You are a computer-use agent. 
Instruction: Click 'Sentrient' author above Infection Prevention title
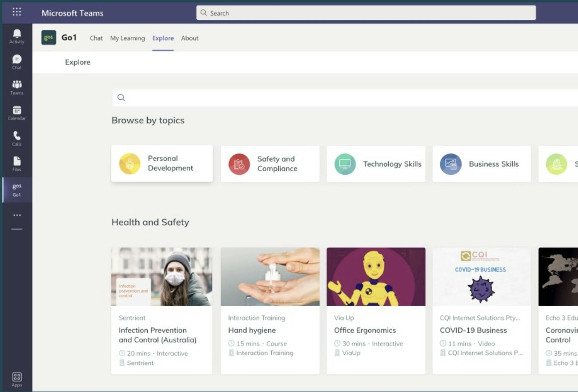point(132,318)
